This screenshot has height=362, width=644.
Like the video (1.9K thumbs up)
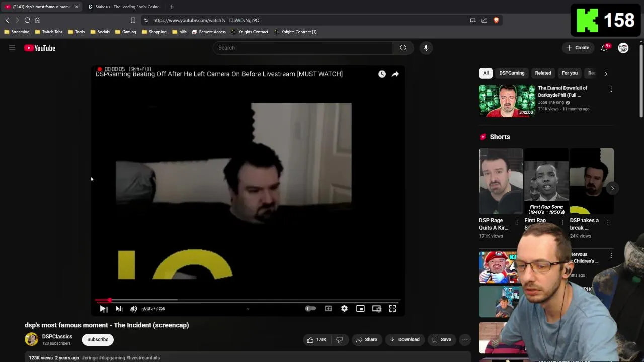pos(316,340)
